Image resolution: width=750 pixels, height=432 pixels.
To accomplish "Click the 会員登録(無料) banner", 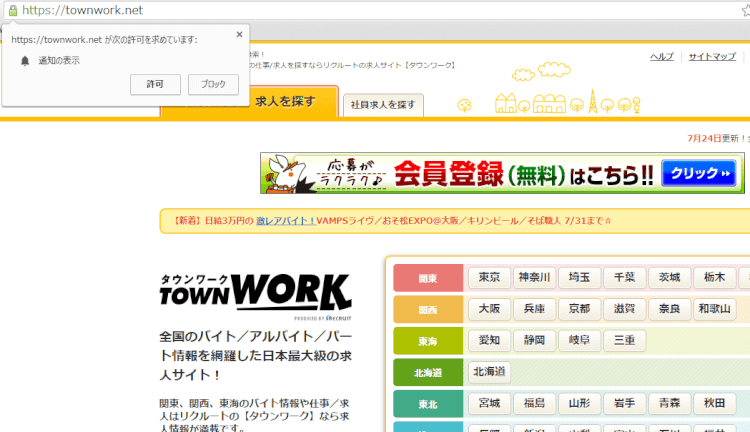I will click(502, 173).
